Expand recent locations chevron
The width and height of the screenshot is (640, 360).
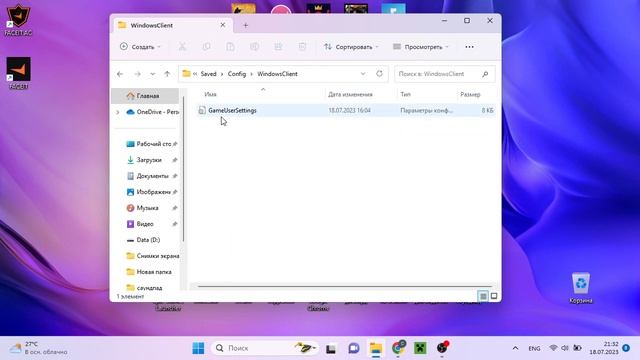pyautogui.click(x=153, y=74)
